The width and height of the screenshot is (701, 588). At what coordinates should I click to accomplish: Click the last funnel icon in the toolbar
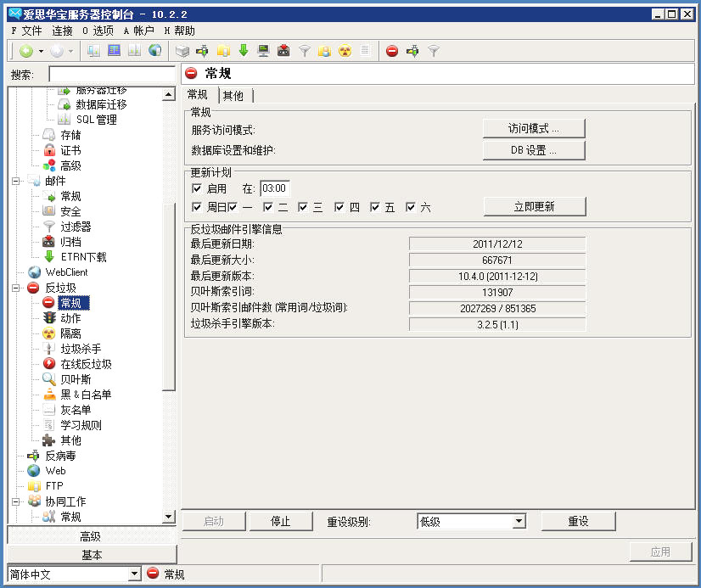click(433, 51)
